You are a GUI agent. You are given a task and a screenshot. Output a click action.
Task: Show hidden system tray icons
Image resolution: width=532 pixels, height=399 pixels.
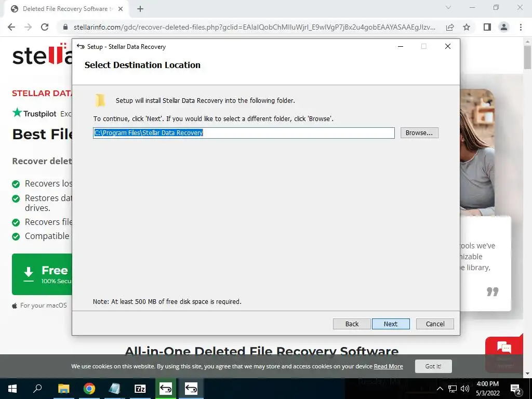(440, 389)
